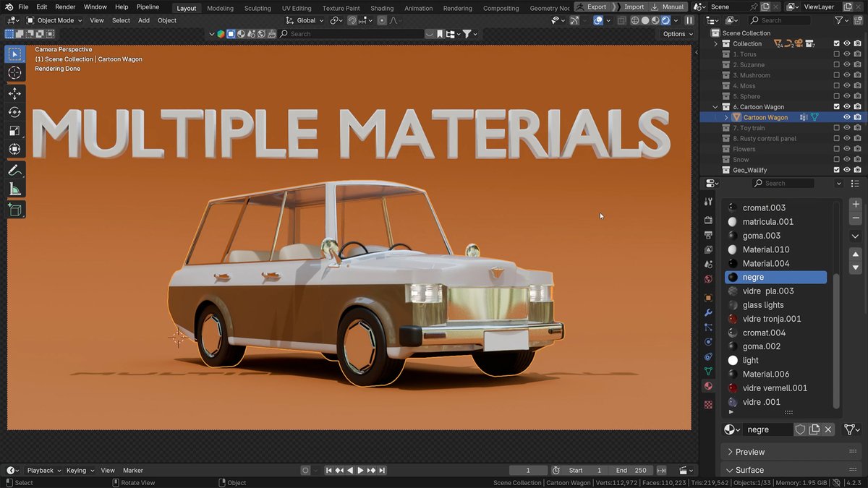Hide the Cartoon Wagon in the viewport
868x488 pixels.
click(846, 116)
